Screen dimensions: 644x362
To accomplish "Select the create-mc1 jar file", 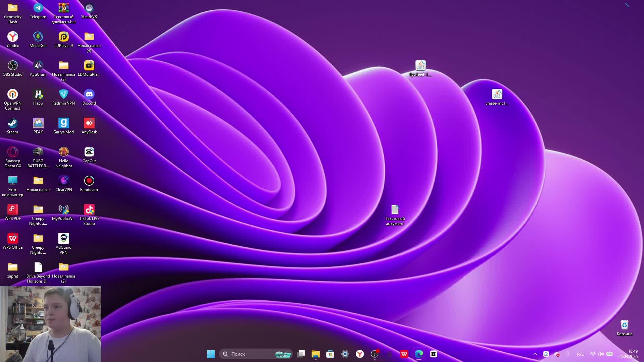I will [497, 95].
